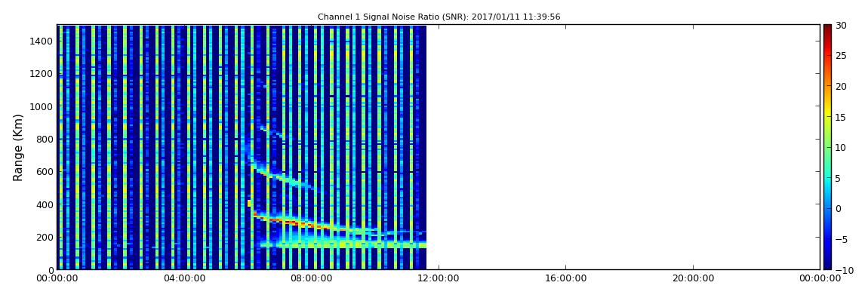Click the red high-SNR echo trace near 300 km

click(291, 222)
